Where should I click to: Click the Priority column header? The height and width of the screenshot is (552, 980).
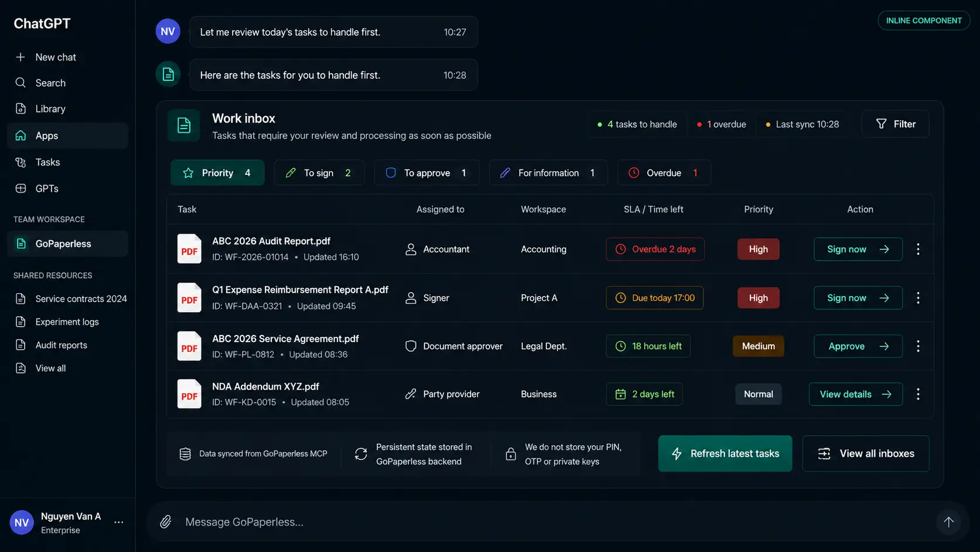[758, 209]
